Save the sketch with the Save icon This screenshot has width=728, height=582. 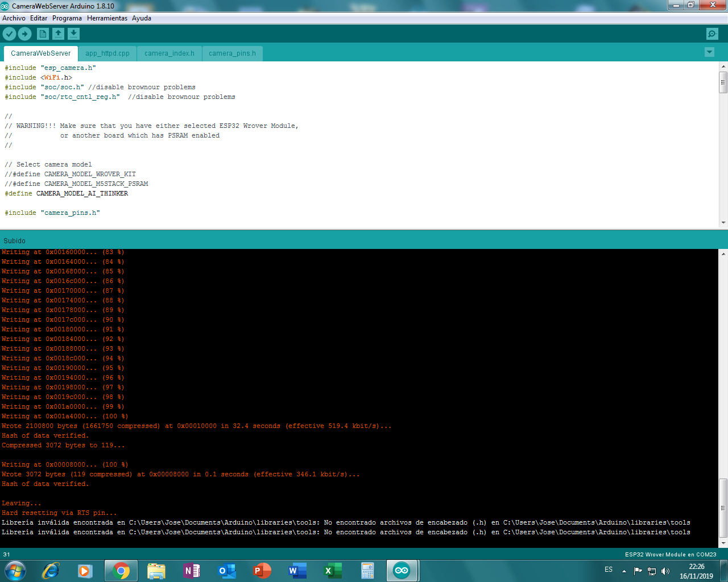[73, 34]
